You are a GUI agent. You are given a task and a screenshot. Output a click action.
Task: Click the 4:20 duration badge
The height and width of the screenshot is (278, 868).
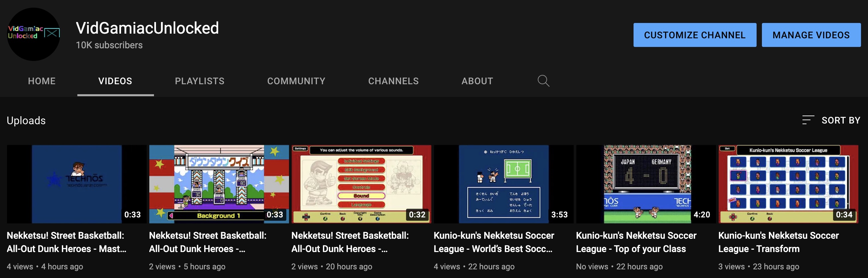(701, 214)
